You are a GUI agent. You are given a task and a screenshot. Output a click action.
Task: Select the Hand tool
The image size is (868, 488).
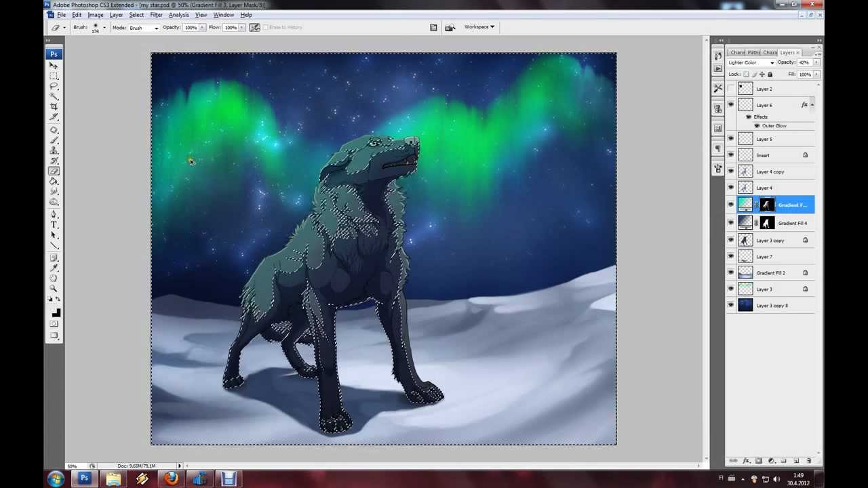(x=54, y=277)
